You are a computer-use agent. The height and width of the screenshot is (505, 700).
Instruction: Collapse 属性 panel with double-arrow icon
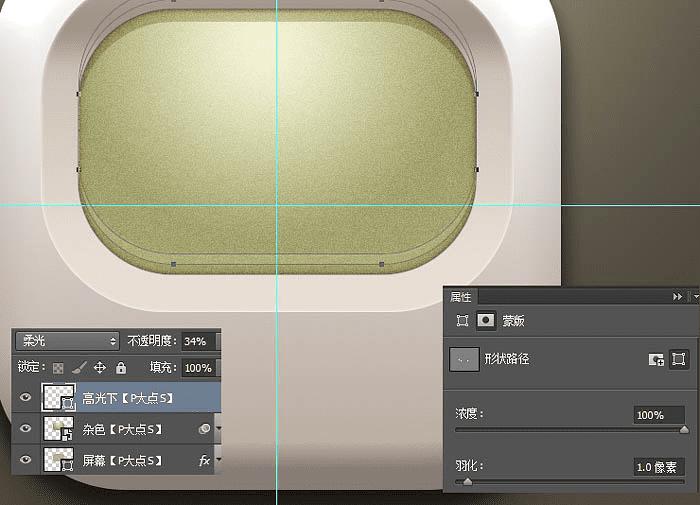[x=677, y=296]
